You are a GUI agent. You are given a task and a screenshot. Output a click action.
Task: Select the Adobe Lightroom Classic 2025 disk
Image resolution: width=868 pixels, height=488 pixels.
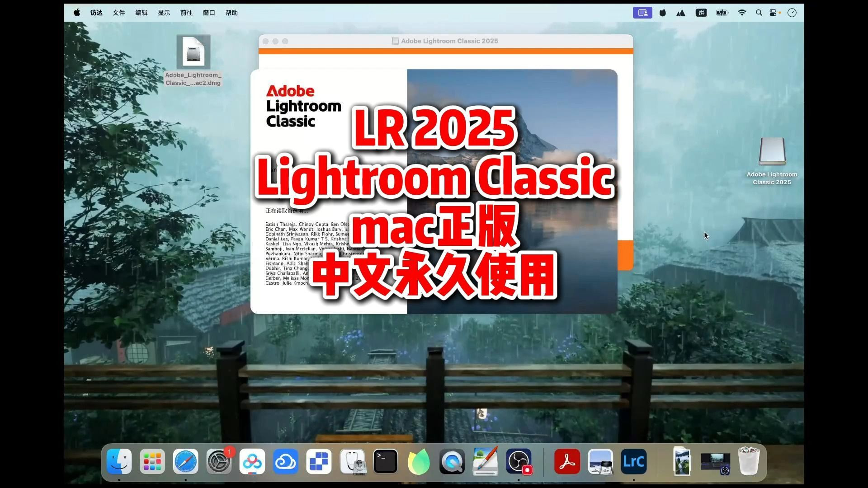click(x=772, y=161)
